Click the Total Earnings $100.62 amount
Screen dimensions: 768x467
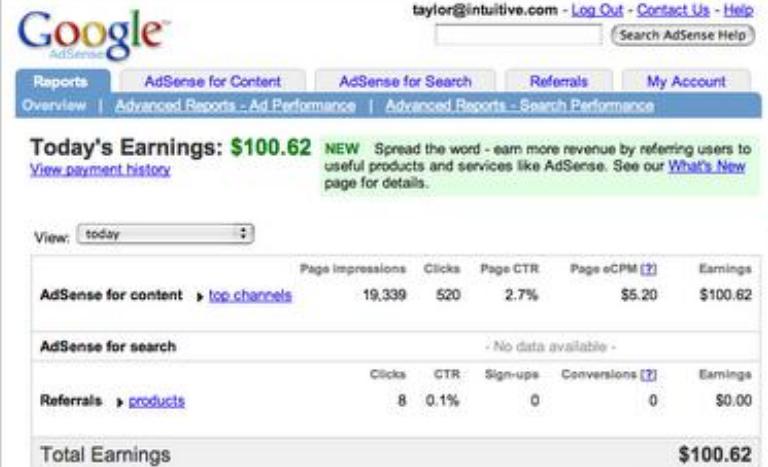tap(715, 454)
